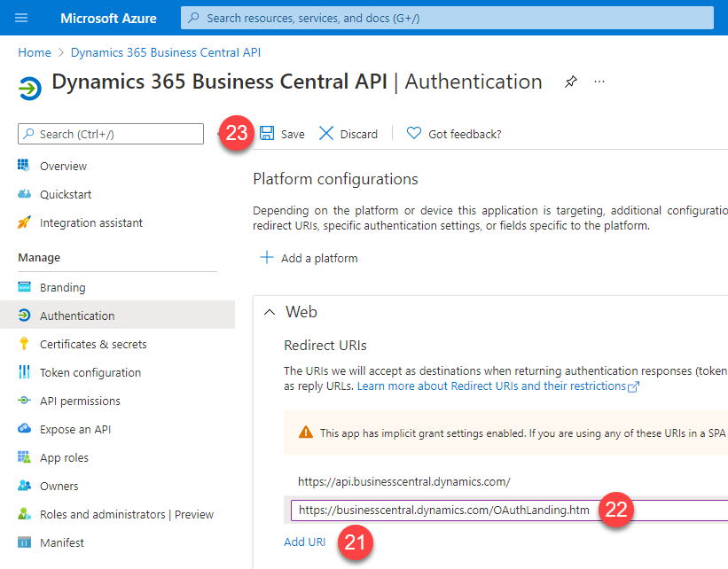
Task: Click the external link icon after restrictions
Action: [x=633, y=386]
